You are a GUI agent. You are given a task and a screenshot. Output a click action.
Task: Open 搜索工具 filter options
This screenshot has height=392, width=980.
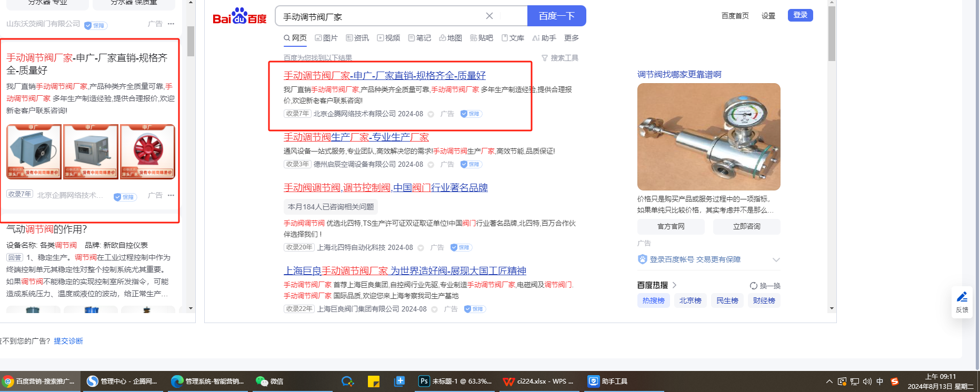560,58
